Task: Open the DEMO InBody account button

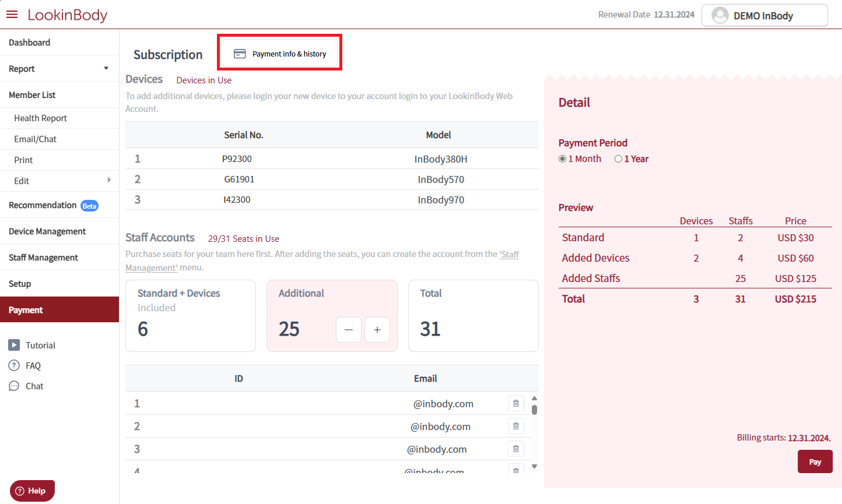Action: (x=764, y=15)
